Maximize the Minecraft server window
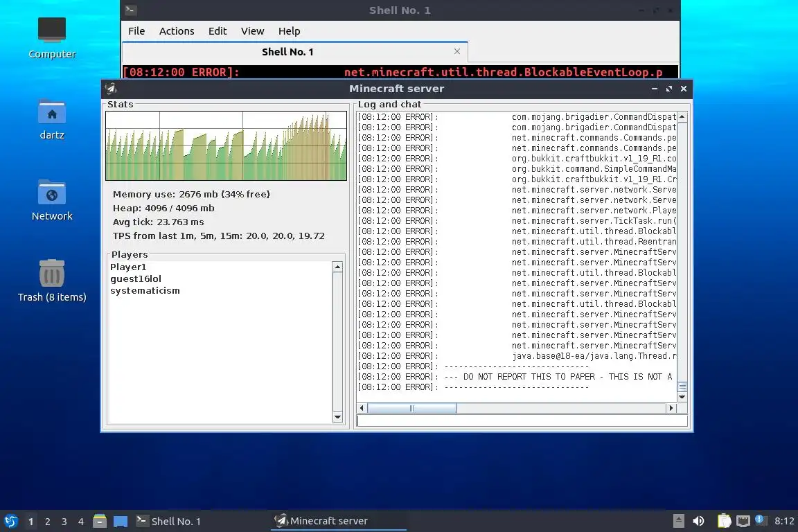Screen dimensions: 798x532 click(668, 89)
